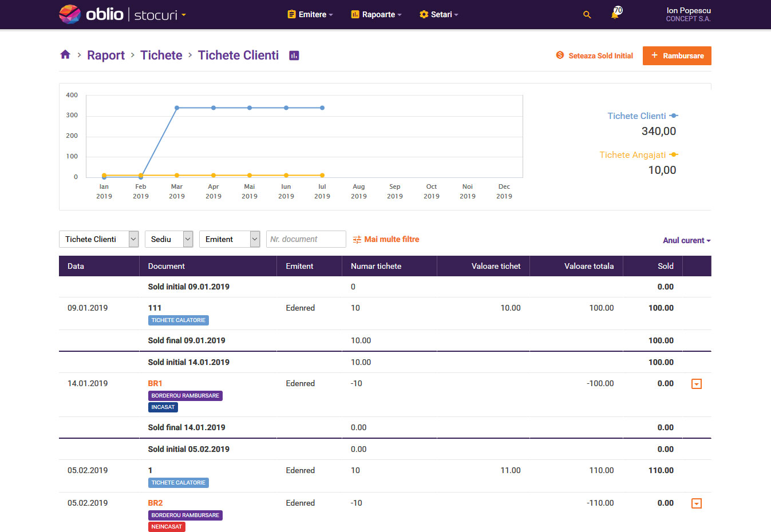Viewport: 771px width, 532px height.
Task: Click Mai multe filtre link
Action: (392, 239)
